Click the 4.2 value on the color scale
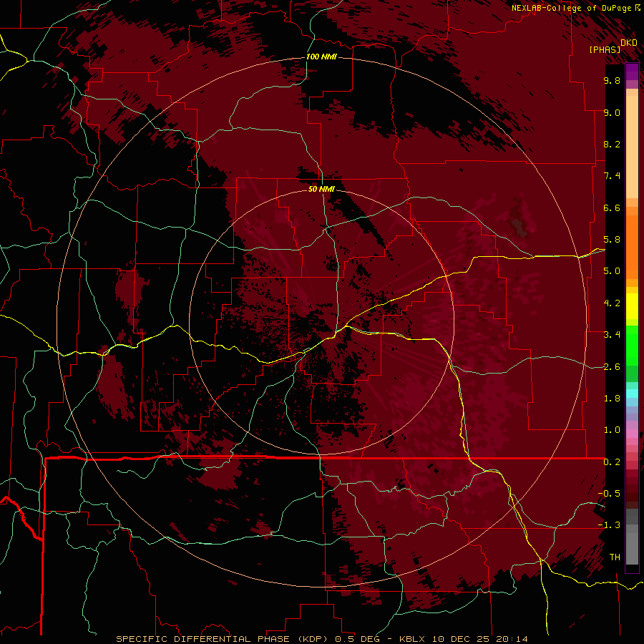The image size is (644, 644). [612, 303]
